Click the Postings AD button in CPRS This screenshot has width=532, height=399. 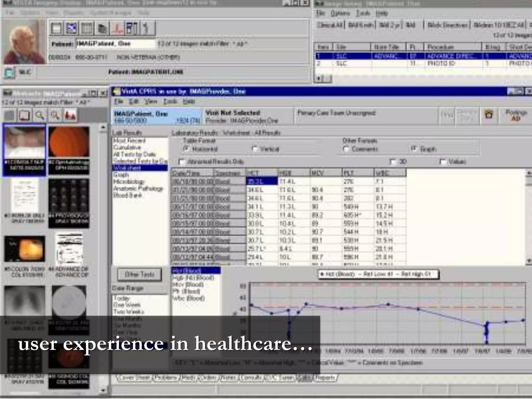(x=516, y=115)
